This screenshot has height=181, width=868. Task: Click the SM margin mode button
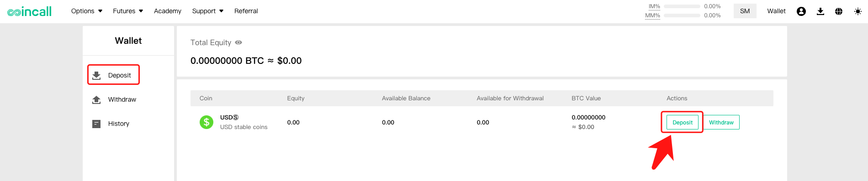[x=745, y=11]
